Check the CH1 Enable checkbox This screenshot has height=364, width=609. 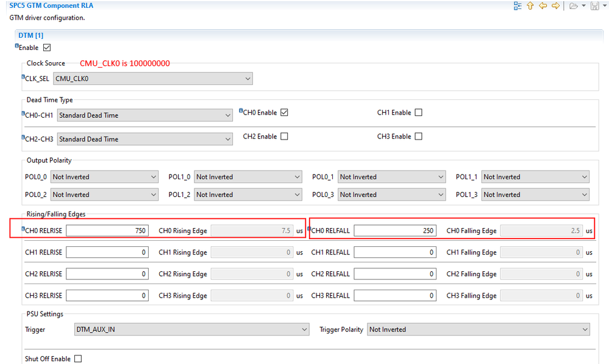point(418,113)
